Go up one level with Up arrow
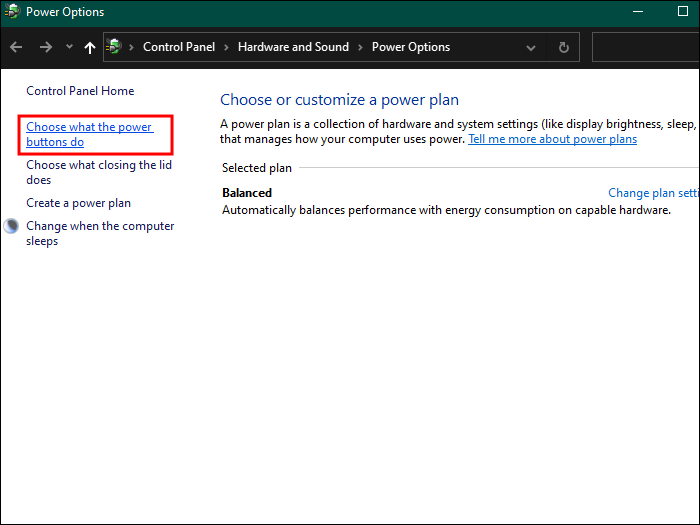This screenshot has width=700, height=525. [90, 47]
